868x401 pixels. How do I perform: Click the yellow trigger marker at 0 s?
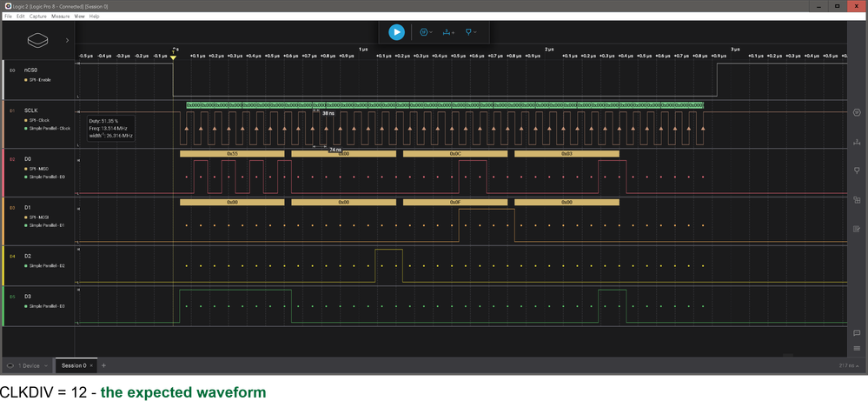pyautogui.click(x=173, y=57)
